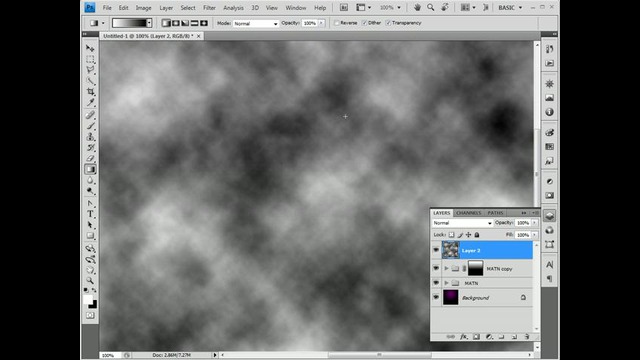The image size is (640, 360).
Task: Select the Clone Stamp tool
Action: coord(90,137)
